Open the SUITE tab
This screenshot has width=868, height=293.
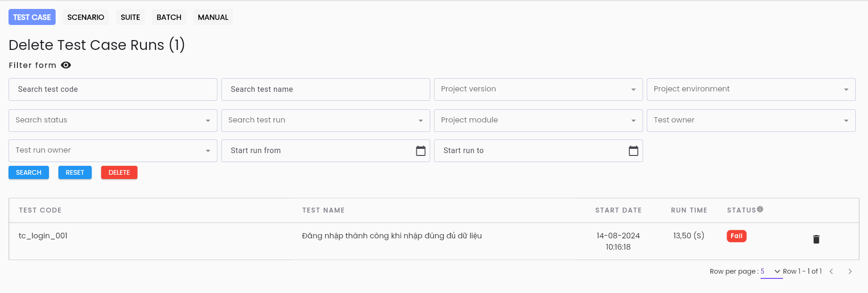point(131,17)
